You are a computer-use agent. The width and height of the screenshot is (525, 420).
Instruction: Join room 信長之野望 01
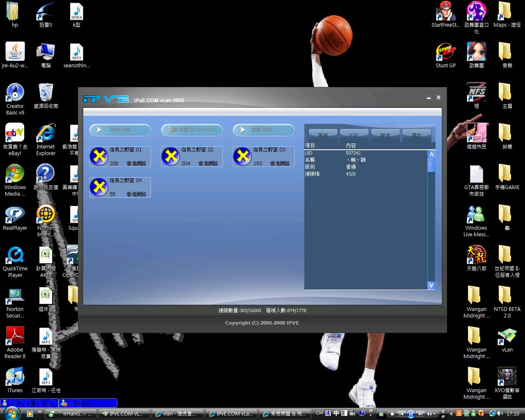120,157
